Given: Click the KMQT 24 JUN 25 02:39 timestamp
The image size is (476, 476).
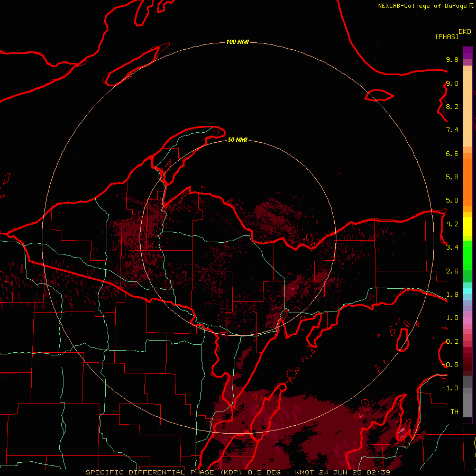Looking at the screenshot, I should (342, 472).
